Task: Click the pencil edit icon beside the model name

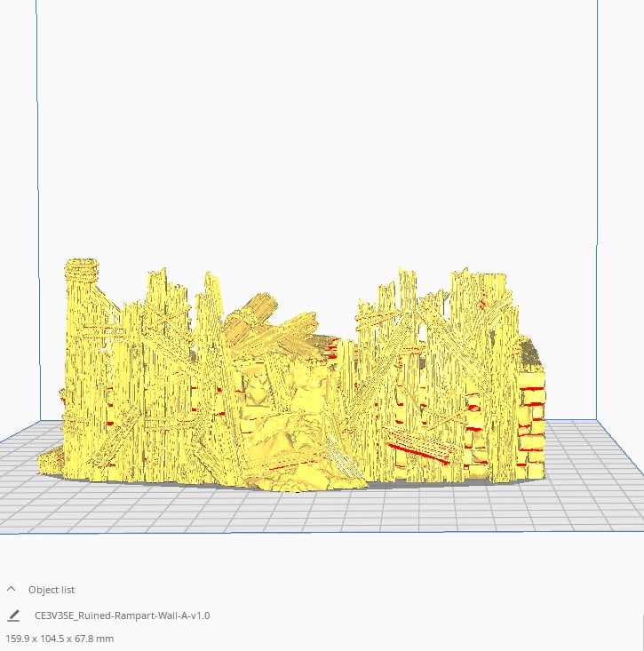Action: pos(13,615)
